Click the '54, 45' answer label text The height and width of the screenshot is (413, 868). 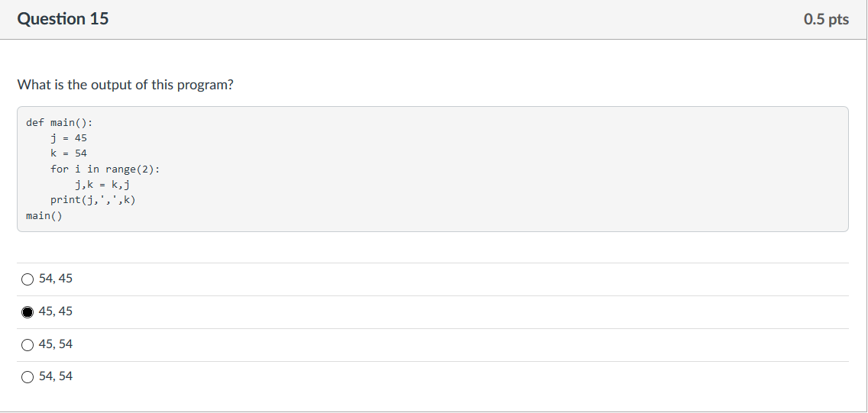[55, 279]
